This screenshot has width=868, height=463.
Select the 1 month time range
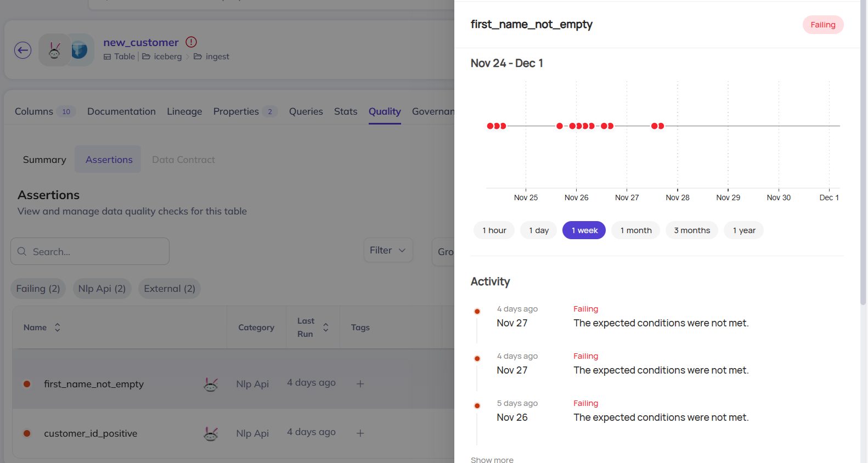636,230
